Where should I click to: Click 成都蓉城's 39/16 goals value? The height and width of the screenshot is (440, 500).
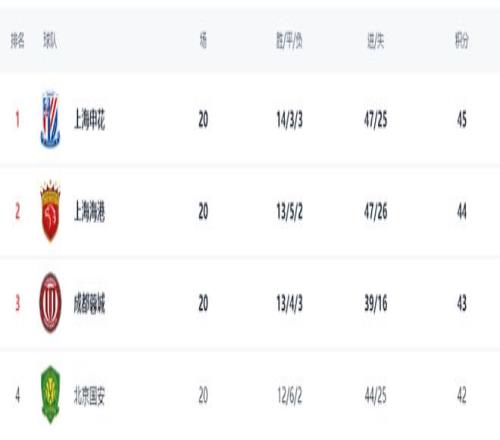(x=376, y=304)
